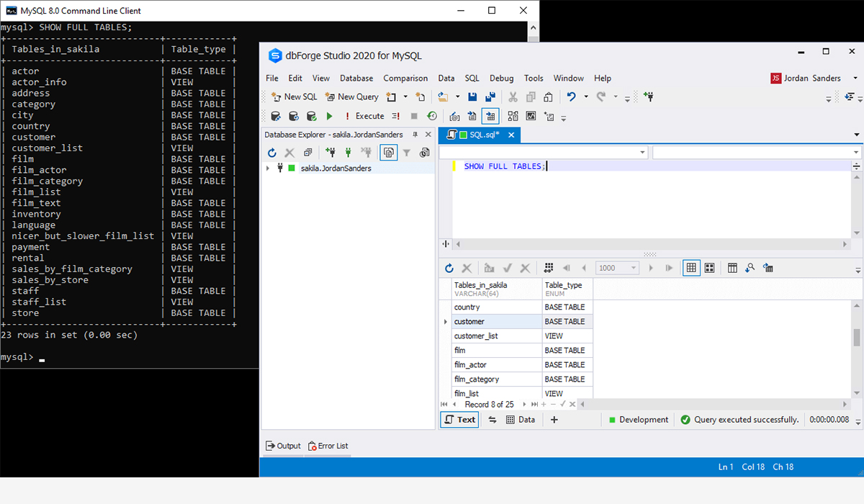The height and width of the screenshot is (504, 864).
Task: Switch to the Data view tab
Action: tap(521, 420)
